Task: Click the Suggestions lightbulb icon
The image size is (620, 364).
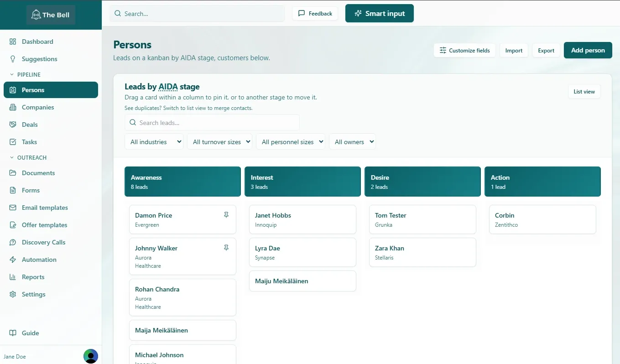Action: pyautogui.click(x=13, y=59)
